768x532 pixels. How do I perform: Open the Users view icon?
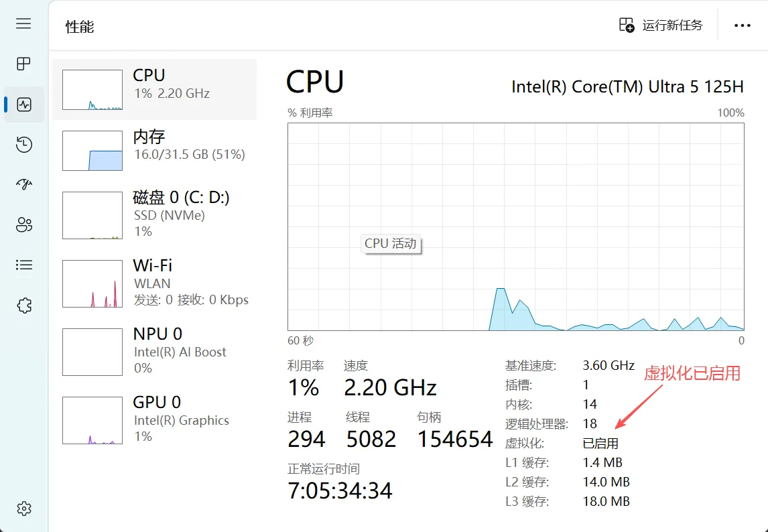(23, 224)
